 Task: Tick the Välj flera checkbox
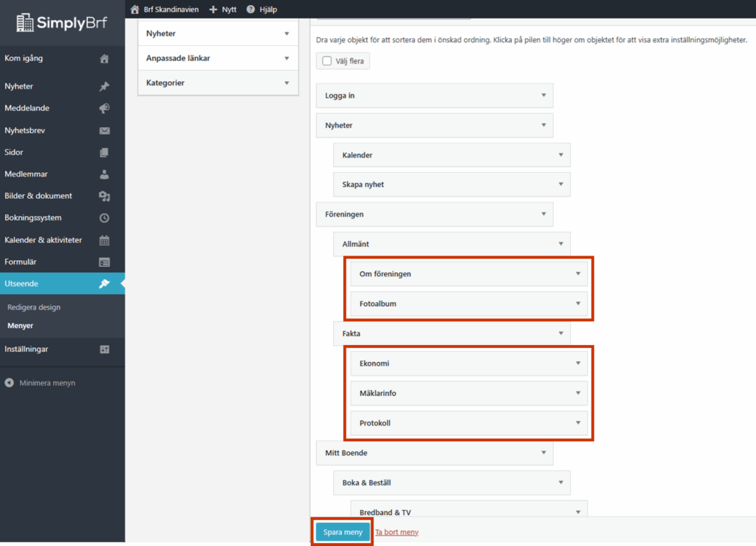pyautogui.click(x=327, y=61)
